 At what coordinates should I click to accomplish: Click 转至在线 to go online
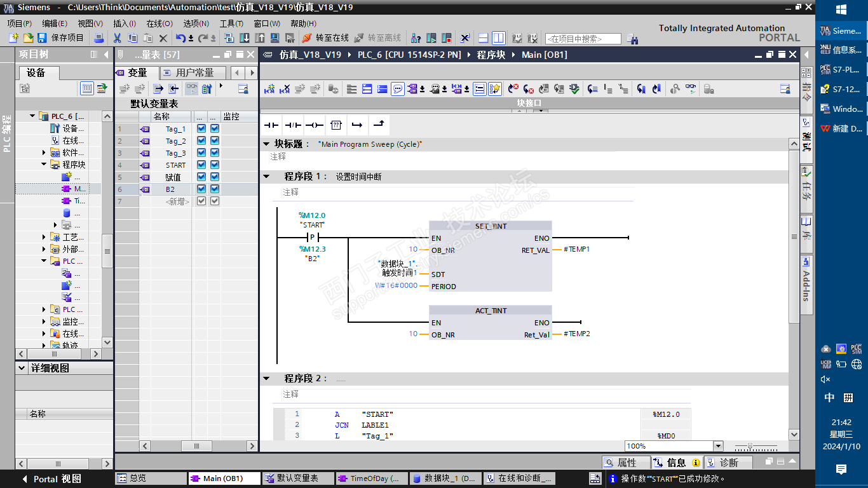tap(326, 38)
